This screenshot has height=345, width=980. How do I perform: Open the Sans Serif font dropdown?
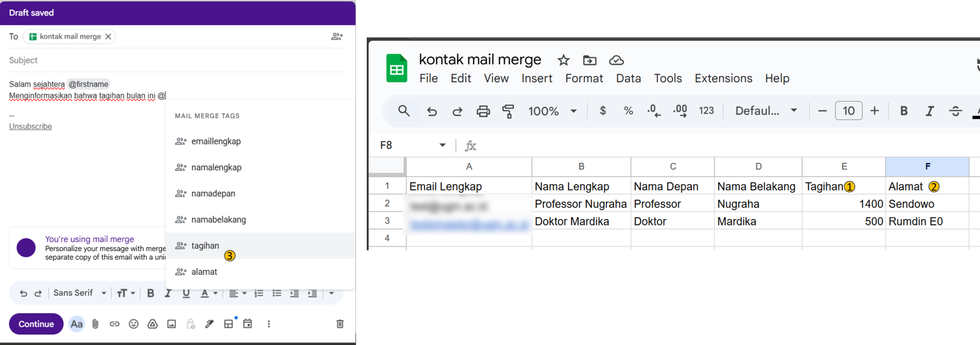pos(80,293)
